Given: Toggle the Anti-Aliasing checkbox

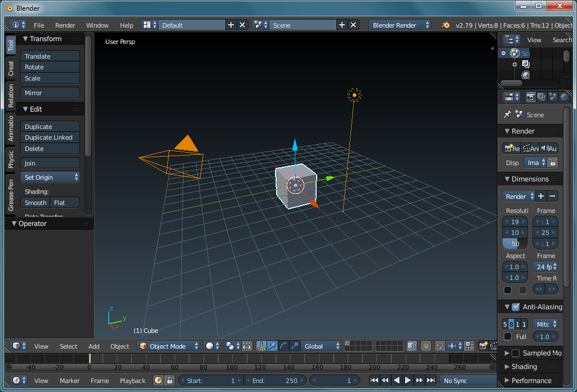Looking at the screenshot, I should click(x=515, y=307).
